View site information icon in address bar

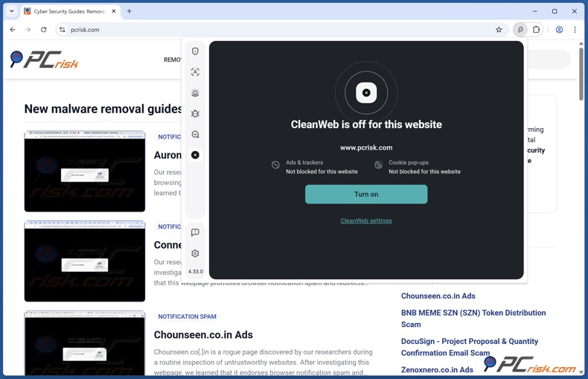pos(63,30)
